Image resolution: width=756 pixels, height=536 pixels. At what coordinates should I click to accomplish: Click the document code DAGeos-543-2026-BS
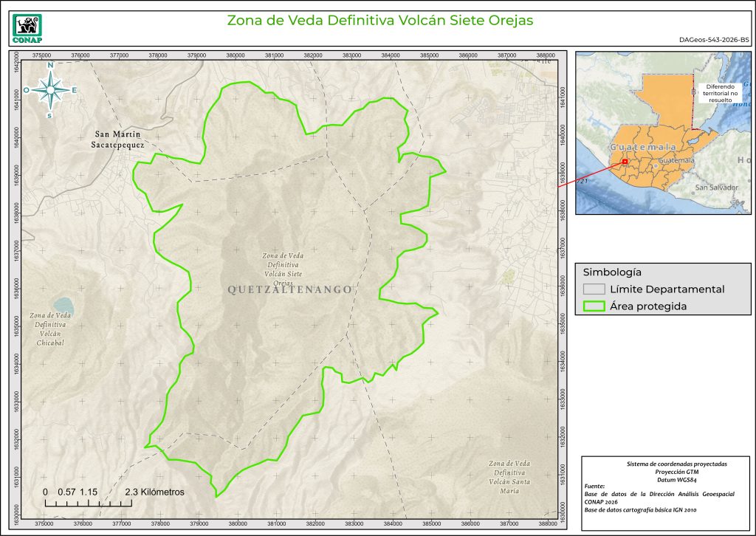713,41
